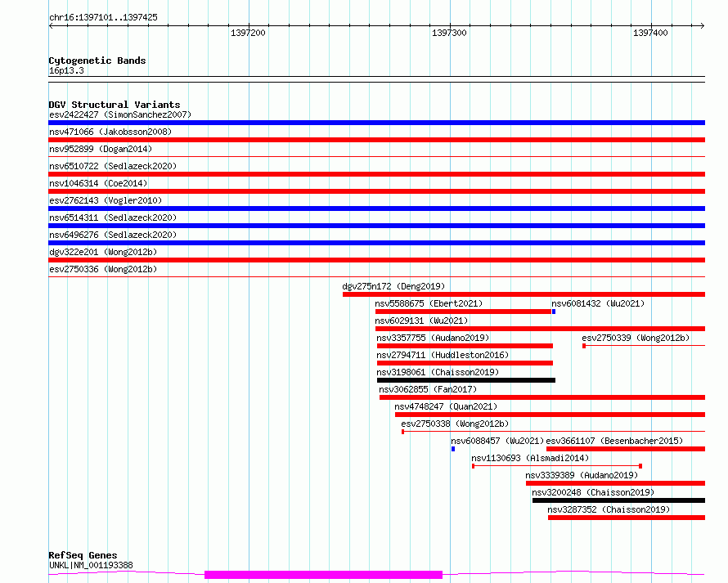Click the nsv5588675 (Ebert2021) label

point(429,303)
